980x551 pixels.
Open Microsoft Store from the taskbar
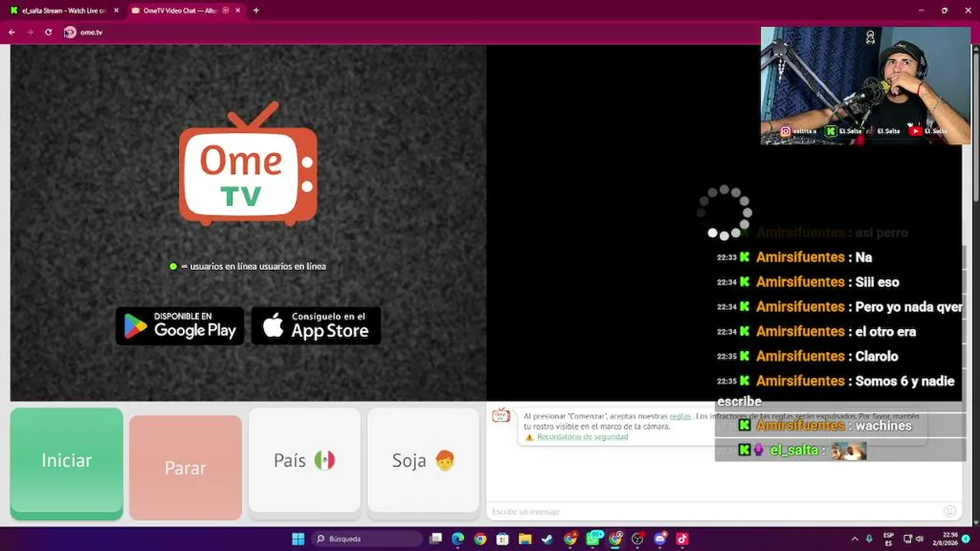503,539
